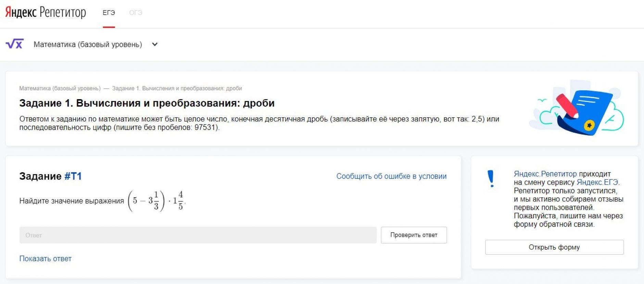Click the square root math subject icon
Viewport: 644px width, 284px height.
(15, 44)
